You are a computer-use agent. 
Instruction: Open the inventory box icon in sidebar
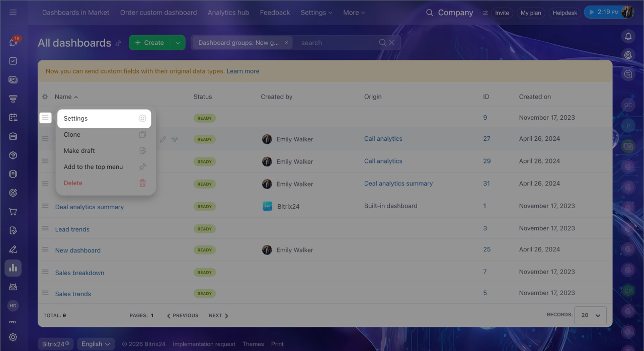(13, 155)
